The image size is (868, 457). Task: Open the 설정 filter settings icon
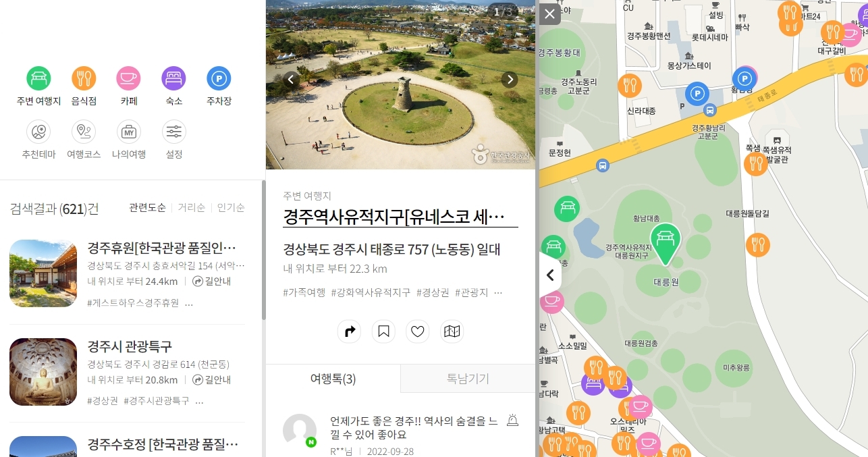[173, 132]
